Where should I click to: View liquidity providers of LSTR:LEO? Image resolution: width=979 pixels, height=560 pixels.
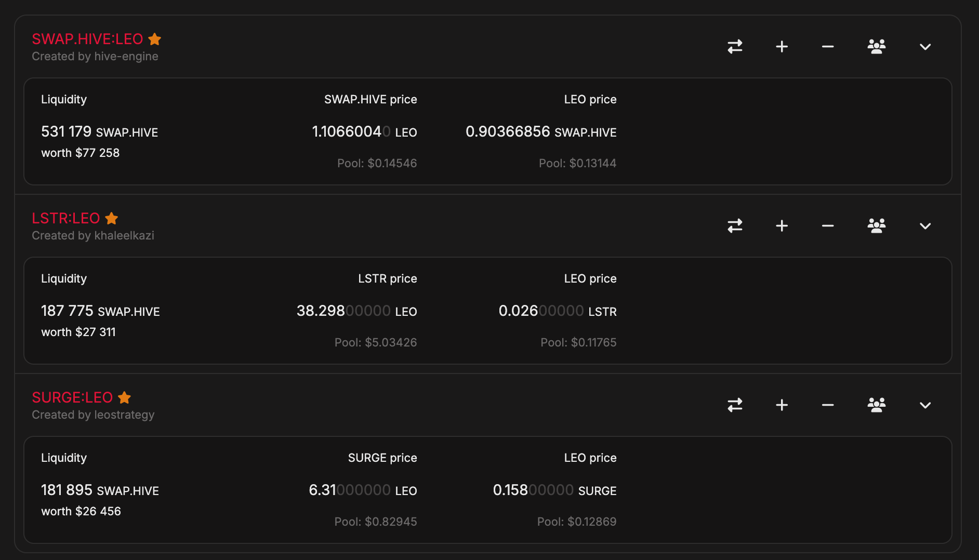tap(876, 226)
